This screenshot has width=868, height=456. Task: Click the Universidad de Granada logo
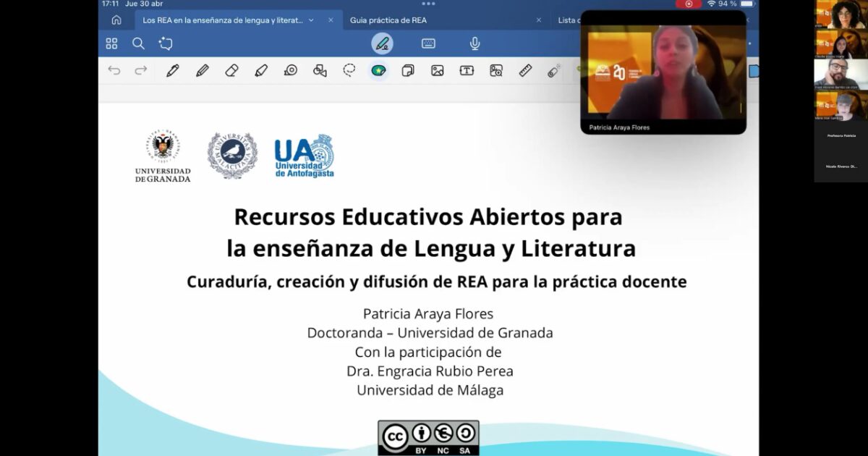point(163,156)
